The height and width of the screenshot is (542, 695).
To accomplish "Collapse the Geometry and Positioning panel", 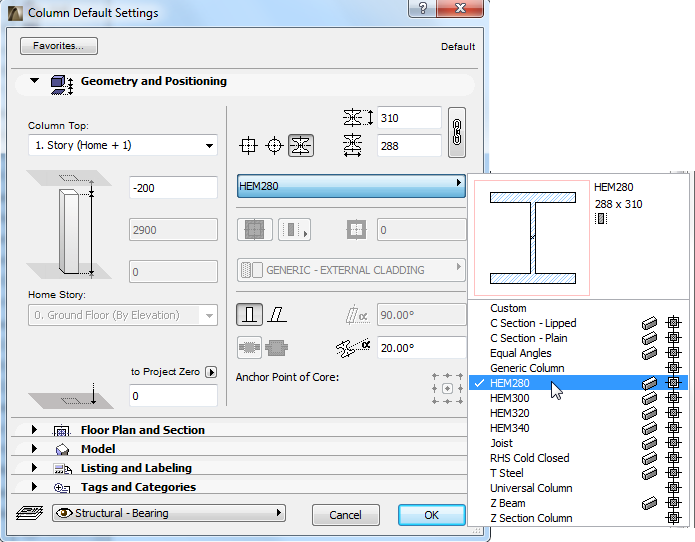I will click(34, 81).
